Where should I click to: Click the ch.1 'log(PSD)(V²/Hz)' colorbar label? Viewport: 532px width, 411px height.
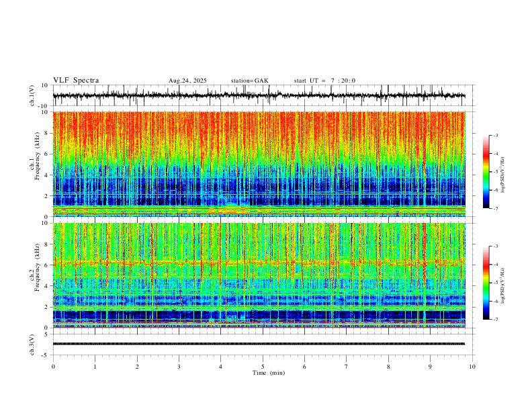(503, 175)
